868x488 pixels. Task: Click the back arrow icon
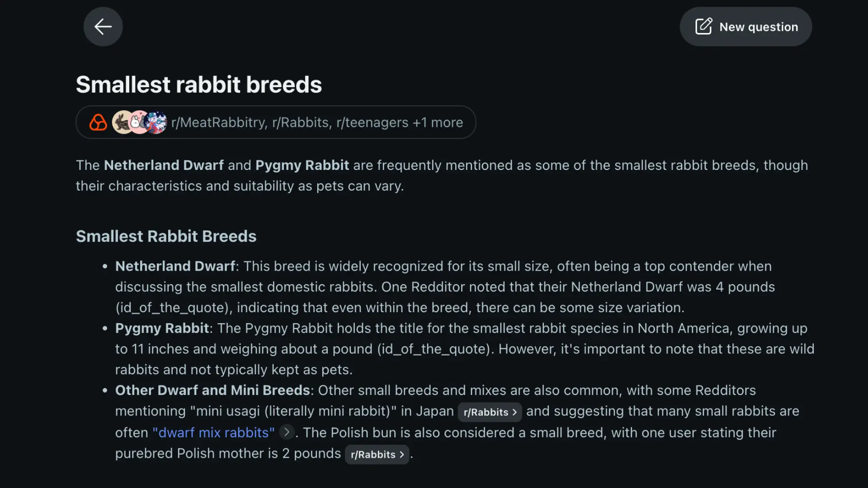coord(103,26)
